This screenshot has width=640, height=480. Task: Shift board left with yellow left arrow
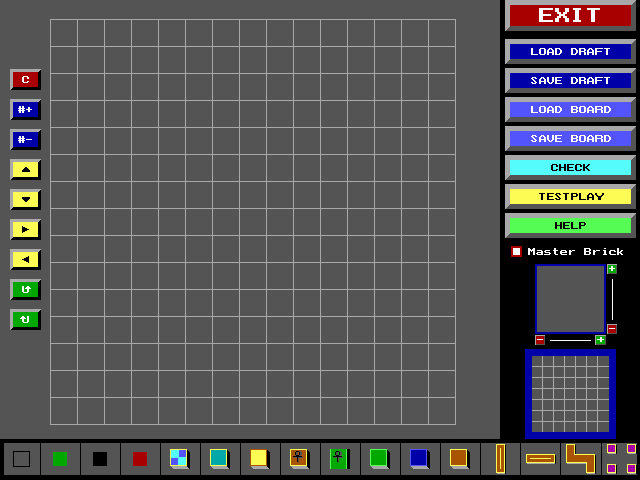point(25,260)
